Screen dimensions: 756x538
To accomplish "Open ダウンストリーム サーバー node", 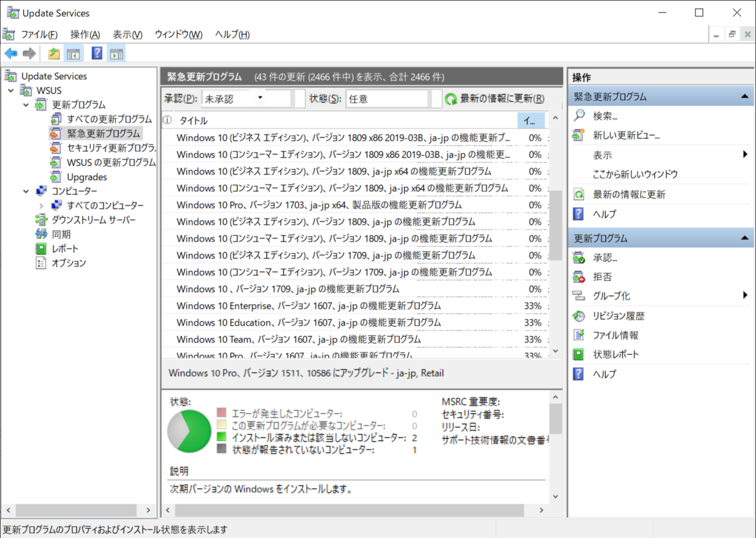I will pos(93,220).
